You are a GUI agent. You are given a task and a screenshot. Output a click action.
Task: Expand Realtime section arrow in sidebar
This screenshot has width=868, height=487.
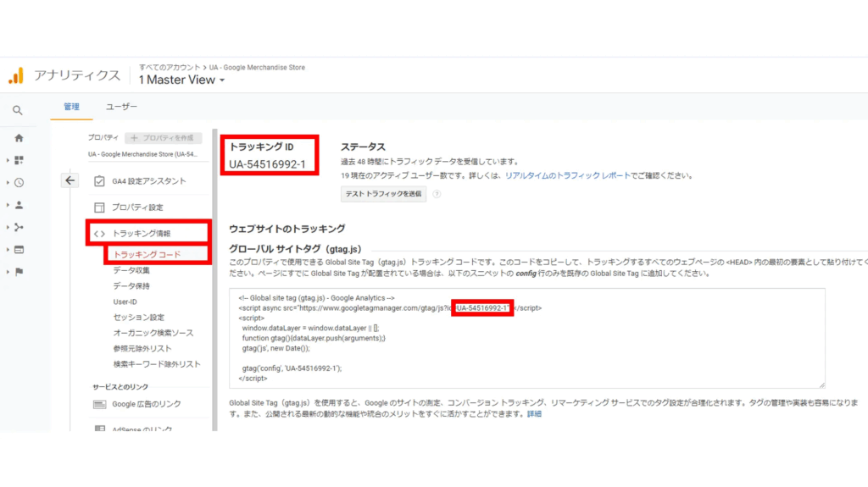(8, 183)
